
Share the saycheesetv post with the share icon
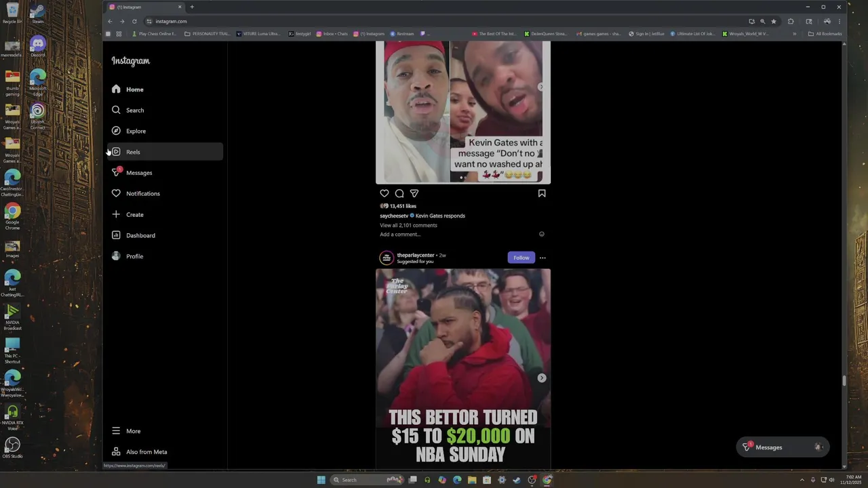point(414,193)
